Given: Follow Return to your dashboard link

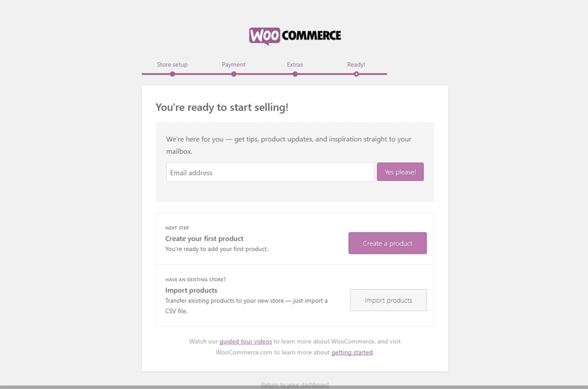Looking at the screenshot, I should (x=295, y=384).
